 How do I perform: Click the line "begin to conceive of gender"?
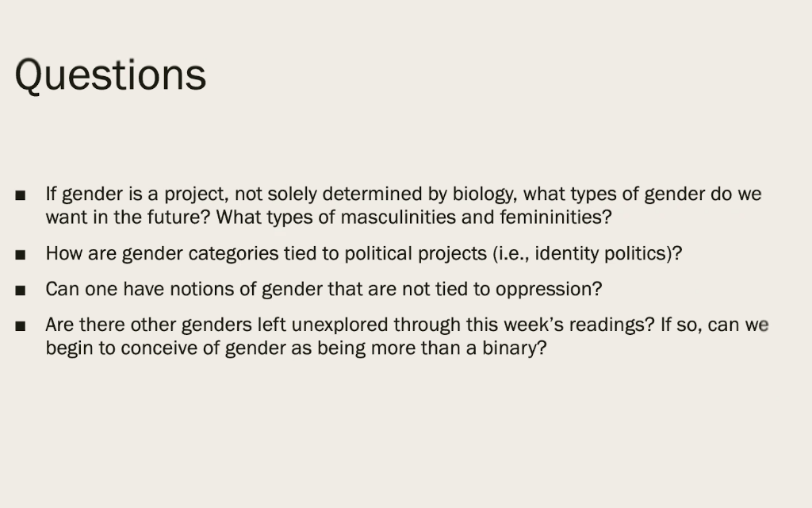297,348
